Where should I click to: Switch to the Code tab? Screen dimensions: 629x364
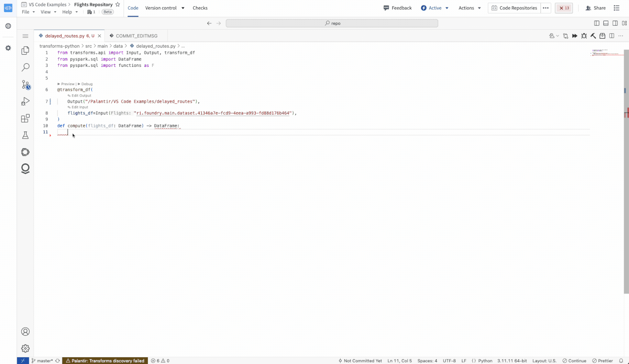click(133, 8)
